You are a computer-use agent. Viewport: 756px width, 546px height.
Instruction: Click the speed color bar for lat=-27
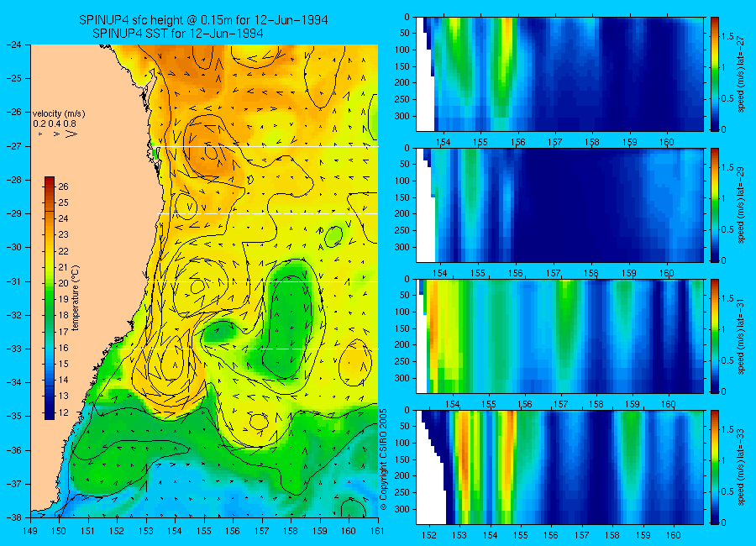tap(714, 74)
